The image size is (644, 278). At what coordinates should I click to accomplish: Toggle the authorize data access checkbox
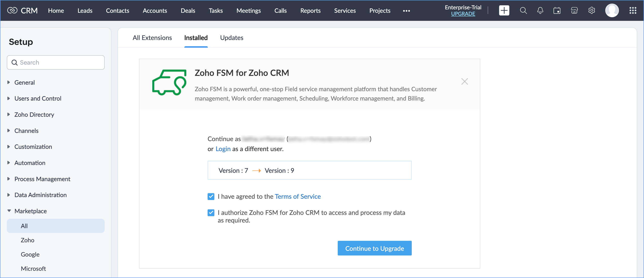[x=211, y=213]
